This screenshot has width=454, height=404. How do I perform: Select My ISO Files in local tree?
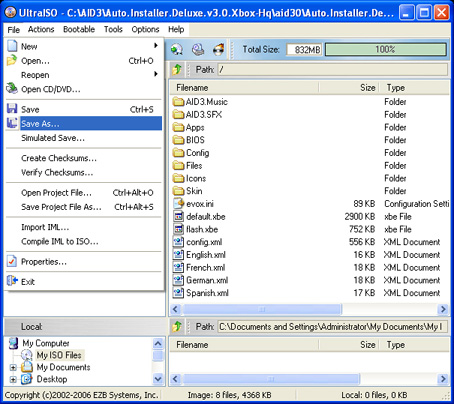[59, 355]
